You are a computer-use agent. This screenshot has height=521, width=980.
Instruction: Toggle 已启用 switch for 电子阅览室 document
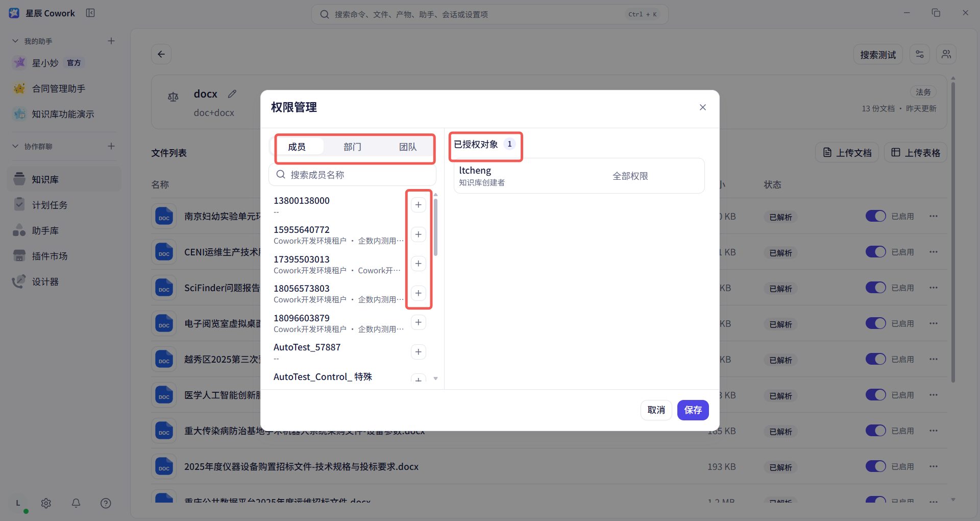coord(875,323)
